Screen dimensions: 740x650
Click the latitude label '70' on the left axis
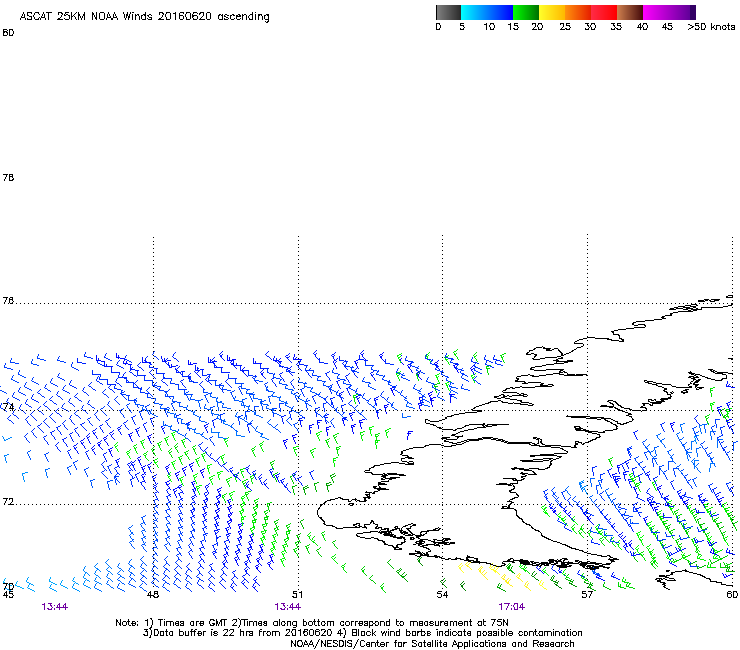point(8,587)
